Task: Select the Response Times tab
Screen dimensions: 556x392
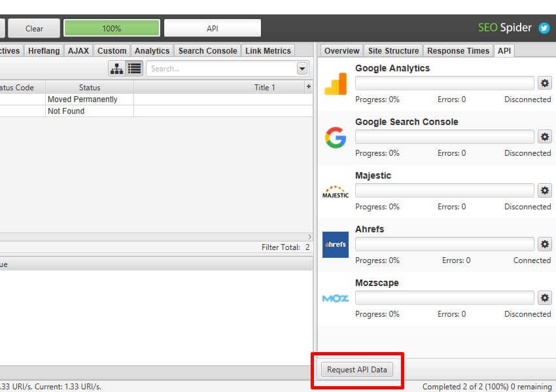Action: (458, 50)
